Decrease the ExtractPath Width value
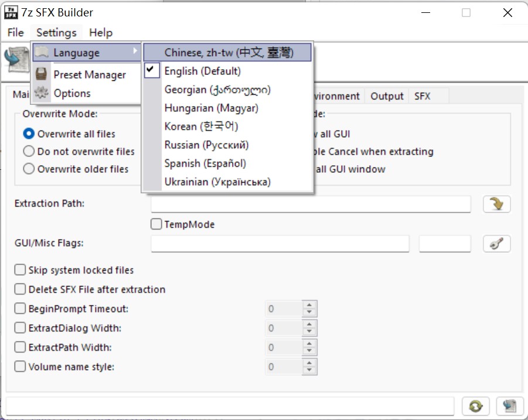 pos(309,351)
